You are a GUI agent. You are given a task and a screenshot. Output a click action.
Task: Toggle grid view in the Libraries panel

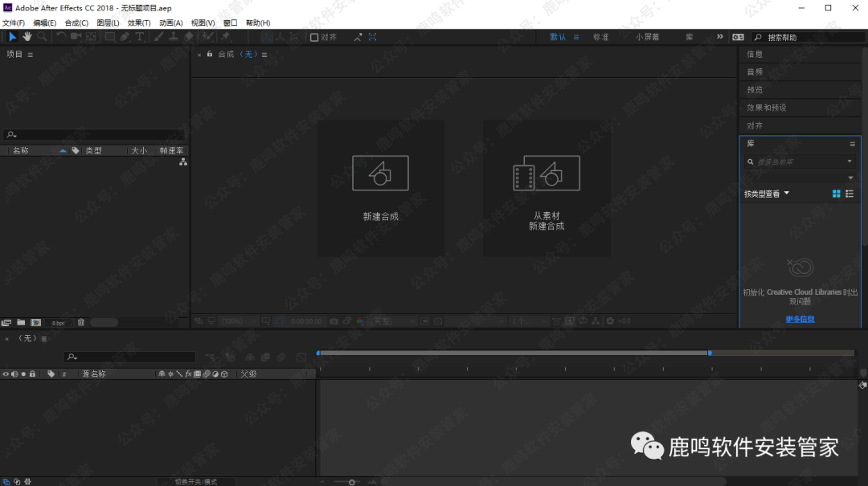coord(836,193)
